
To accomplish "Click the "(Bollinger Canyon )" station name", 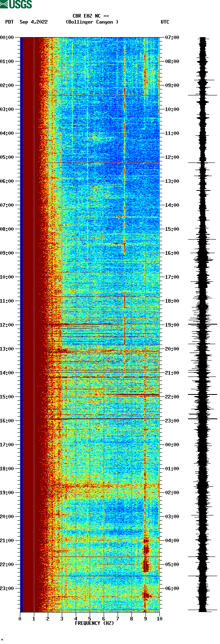I will point(92,22).
